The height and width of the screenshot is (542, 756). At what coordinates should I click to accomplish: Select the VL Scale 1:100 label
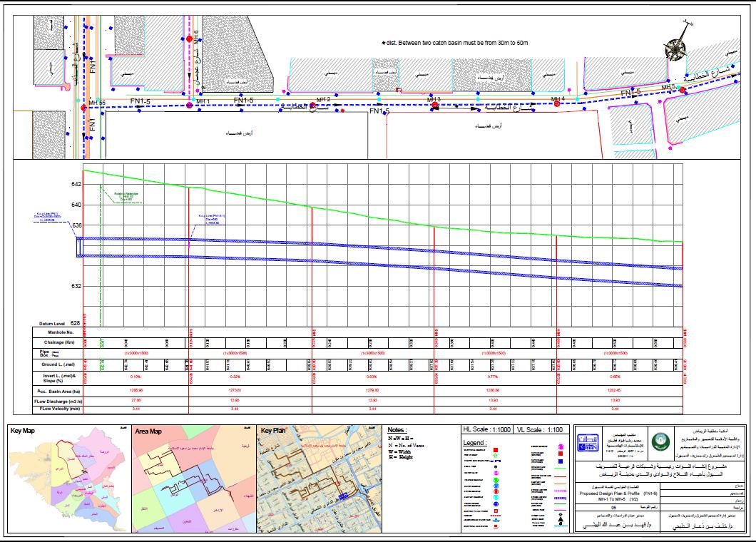click(541, 430)
